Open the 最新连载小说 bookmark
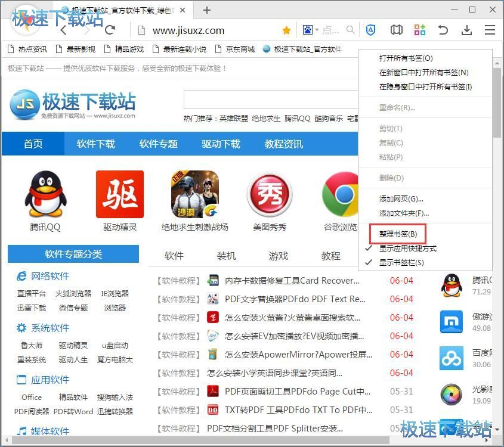 tap(180, 49)
